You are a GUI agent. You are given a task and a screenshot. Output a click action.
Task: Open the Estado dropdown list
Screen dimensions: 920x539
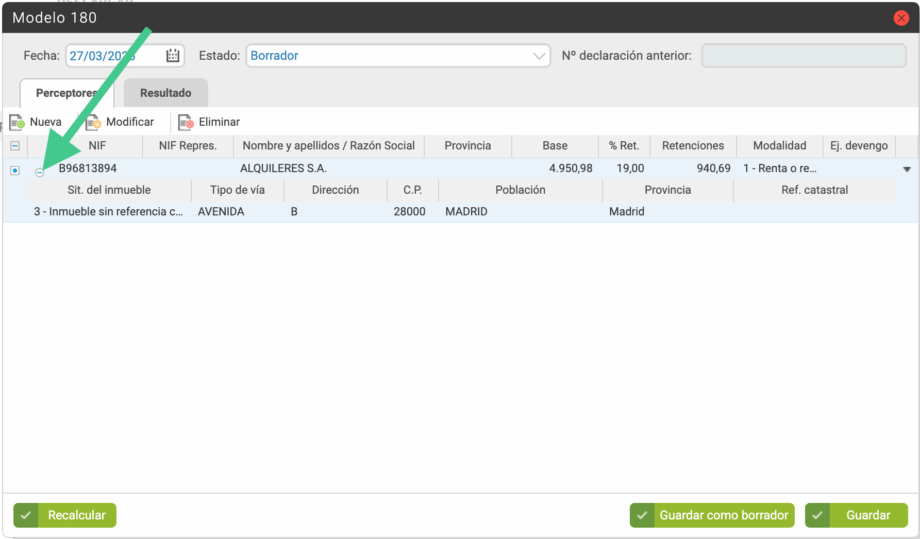(540, 56)
